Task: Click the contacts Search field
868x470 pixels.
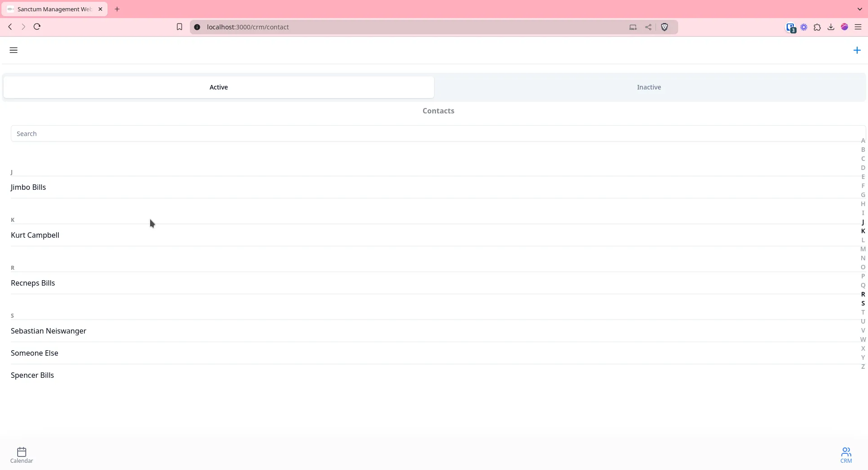Action: click(x=438, y=134)
